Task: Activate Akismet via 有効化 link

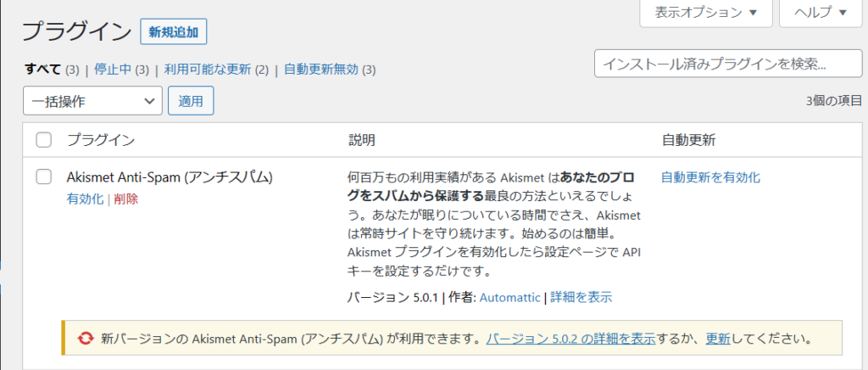Action: tap(85, 199)
